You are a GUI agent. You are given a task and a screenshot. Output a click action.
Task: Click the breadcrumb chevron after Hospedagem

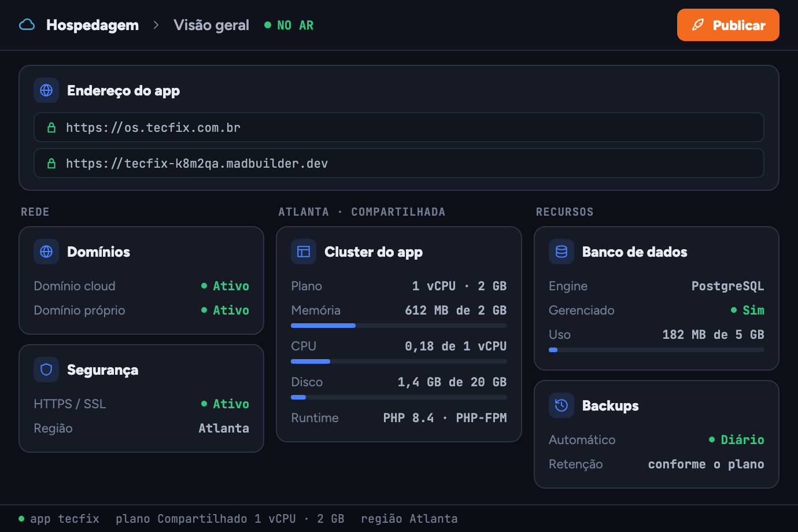(156, 25)
